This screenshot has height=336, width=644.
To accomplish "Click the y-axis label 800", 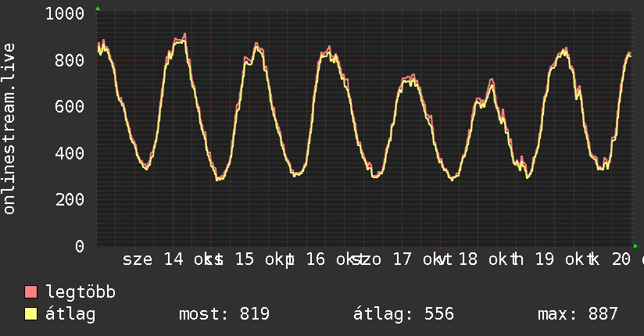I will (70, 60).
